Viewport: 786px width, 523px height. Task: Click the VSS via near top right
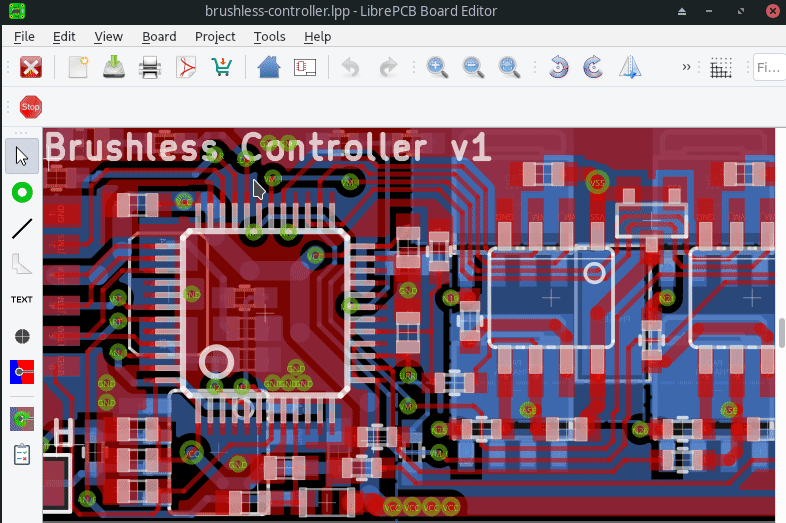pyautogui.click(x=597, y=183)
